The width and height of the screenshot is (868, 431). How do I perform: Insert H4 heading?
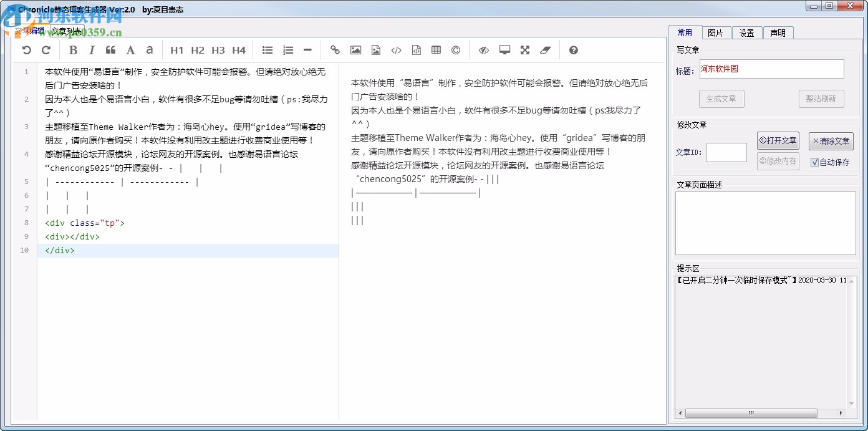click(239, 50)
